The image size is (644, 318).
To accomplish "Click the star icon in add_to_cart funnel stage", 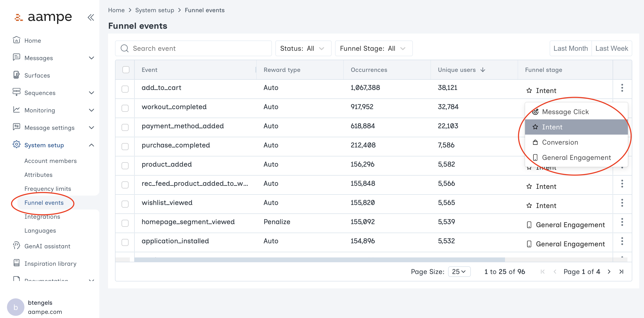I will click(529, 91).
